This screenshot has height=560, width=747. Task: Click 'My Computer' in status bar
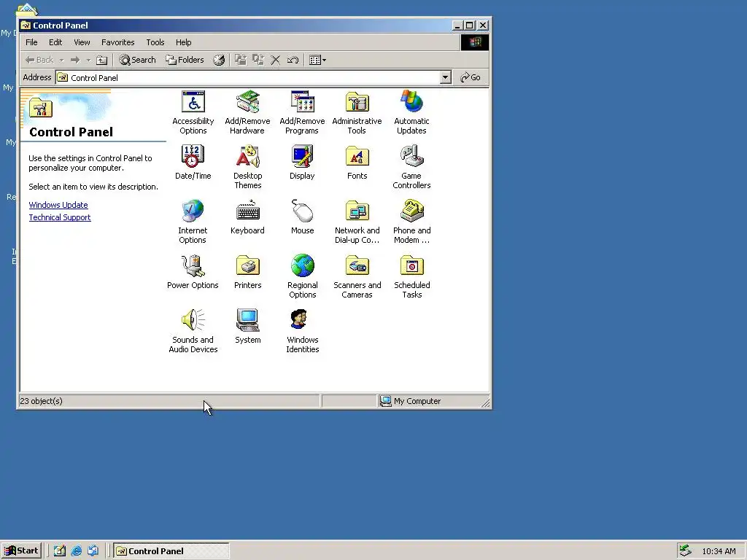[417, 401]
